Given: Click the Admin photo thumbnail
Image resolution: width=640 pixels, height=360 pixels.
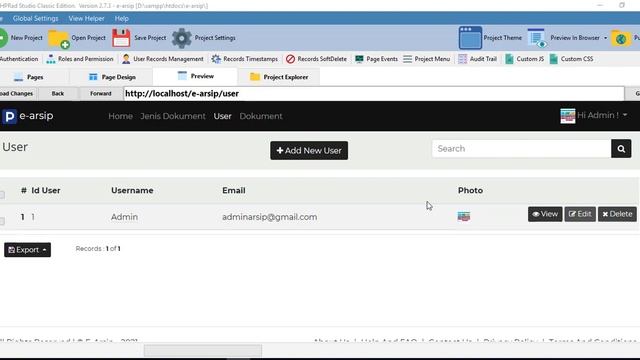Looking at the screenshot, I should [x=464, y=216].
